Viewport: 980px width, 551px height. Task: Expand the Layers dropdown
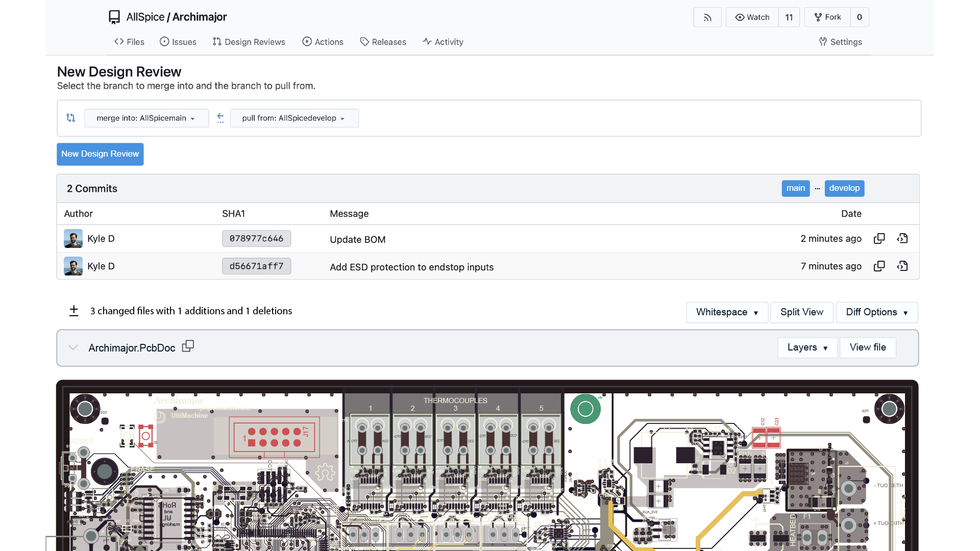coord(807,348)
